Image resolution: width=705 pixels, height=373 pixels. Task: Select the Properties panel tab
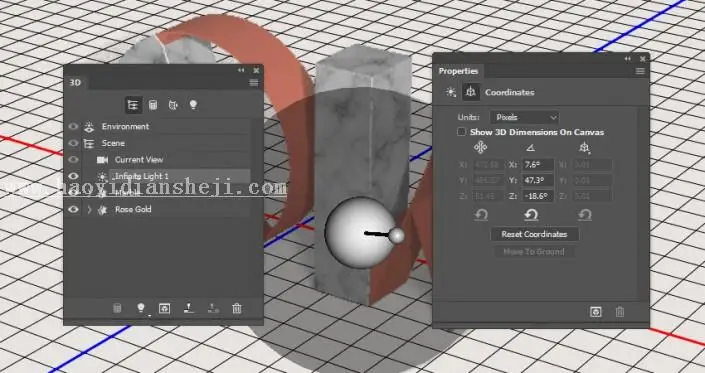(x=458, y=71)
